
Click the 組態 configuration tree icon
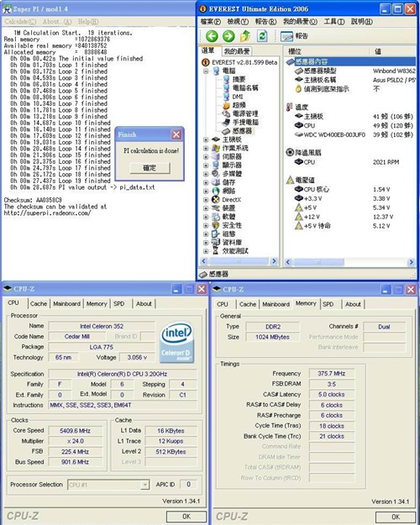[216, 234]
